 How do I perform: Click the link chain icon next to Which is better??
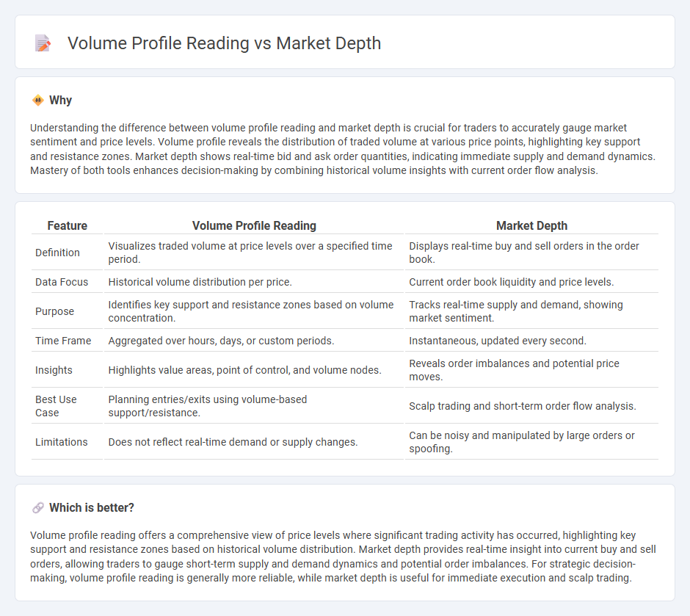(38, 508)
